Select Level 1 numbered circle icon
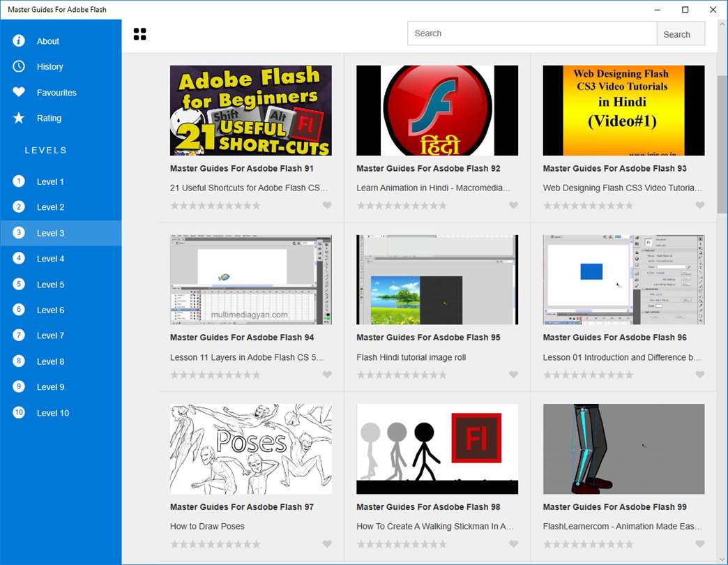728x565 pixels. click(x=19, y=181)
